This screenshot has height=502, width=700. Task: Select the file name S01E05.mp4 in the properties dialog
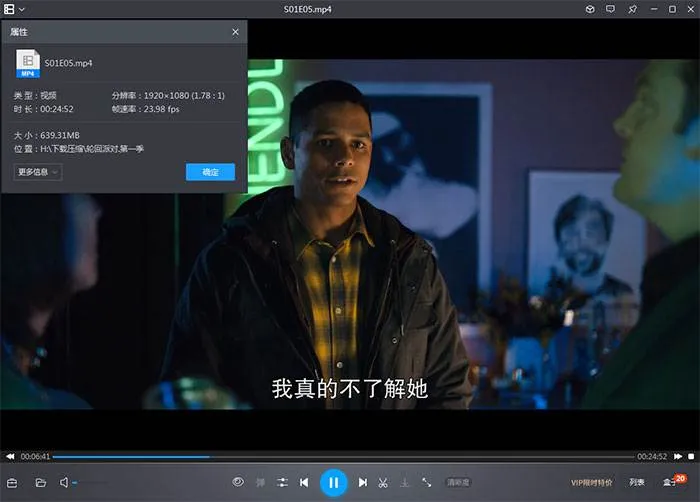point(68,63)
